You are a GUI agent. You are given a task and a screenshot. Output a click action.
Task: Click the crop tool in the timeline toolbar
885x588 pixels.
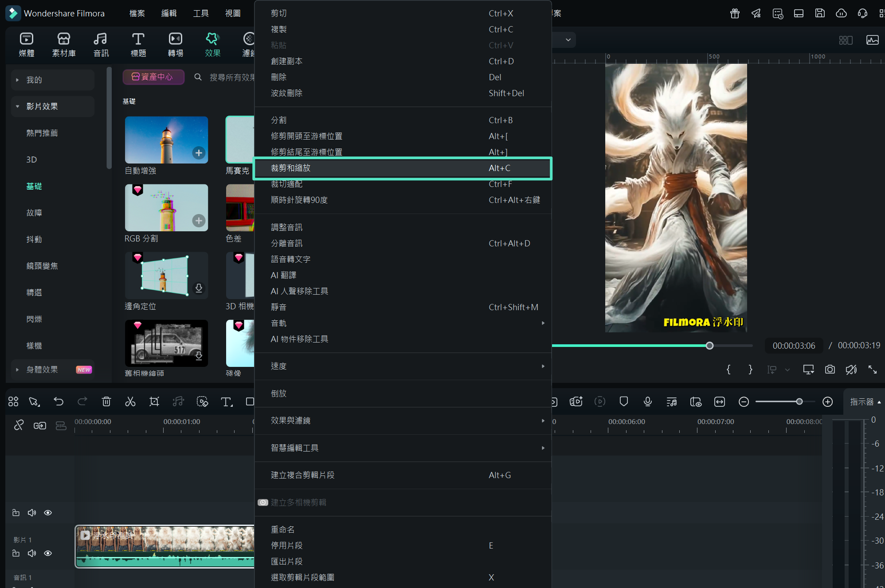coord(154,401)
